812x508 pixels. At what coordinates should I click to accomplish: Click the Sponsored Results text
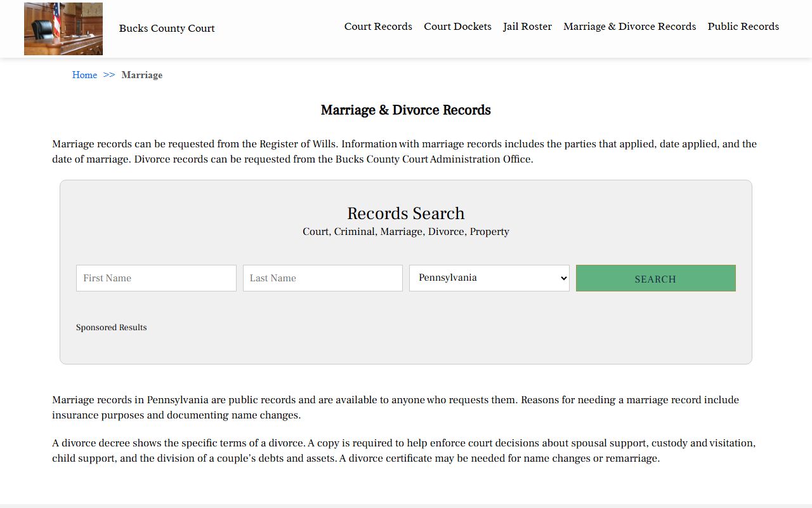(112, 328)
